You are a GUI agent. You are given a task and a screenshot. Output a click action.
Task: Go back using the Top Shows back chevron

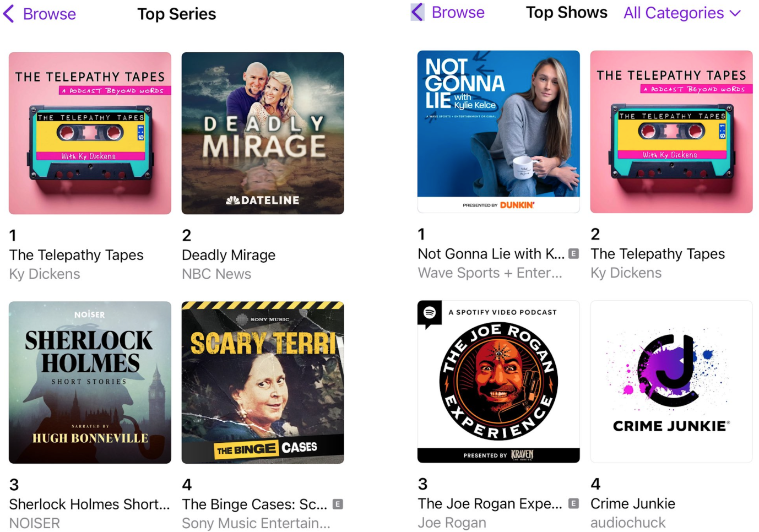(418, 12)
